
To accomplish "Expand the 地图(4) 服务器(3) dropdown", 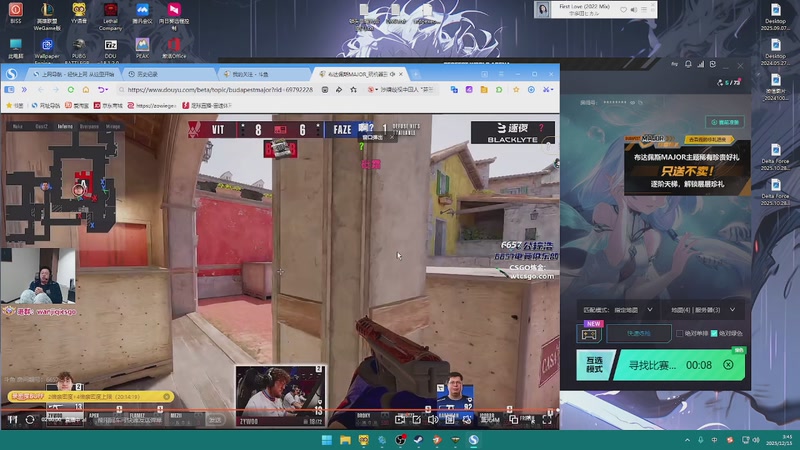I will point(703,310).
